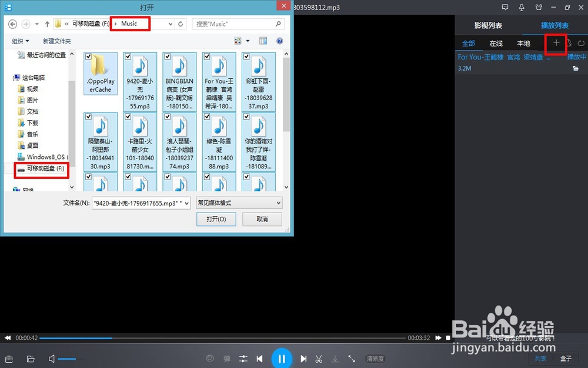Image resolution: width=588 pixels, height=368 pixels.
Task: Skip to next track
Action: 304,359
